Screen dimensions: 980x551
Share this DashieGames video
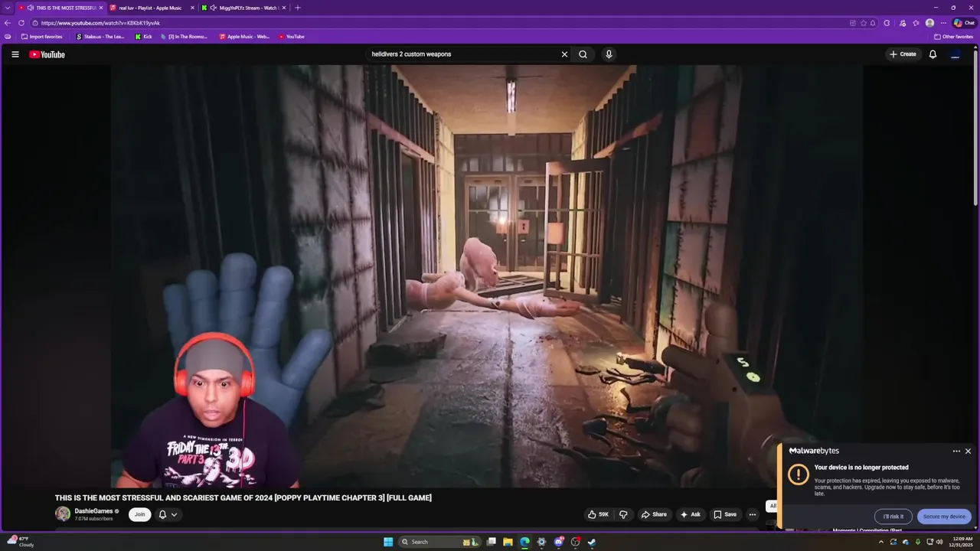[x=654, y=514]
